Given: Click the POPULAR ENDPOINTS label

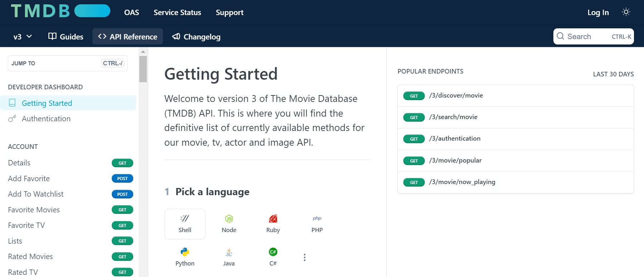Looking at the screenshot, I should click(x=430, y=71).
